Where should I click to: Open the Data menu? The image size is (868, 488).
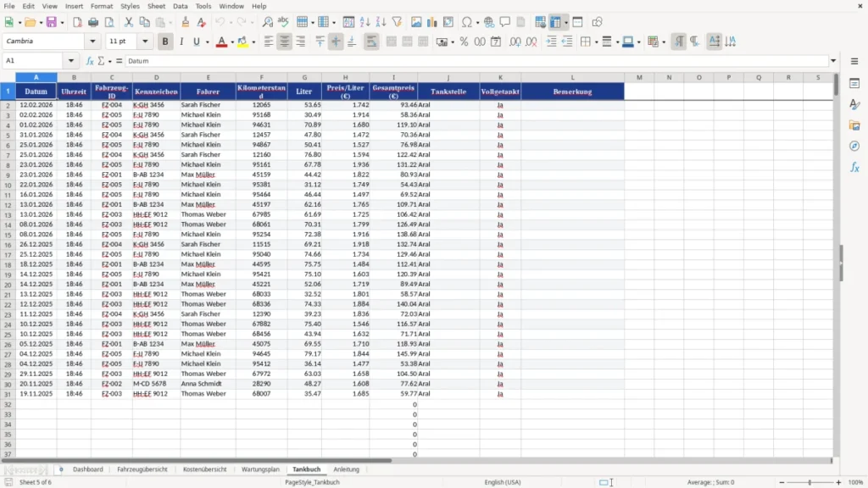pos(181,6)
